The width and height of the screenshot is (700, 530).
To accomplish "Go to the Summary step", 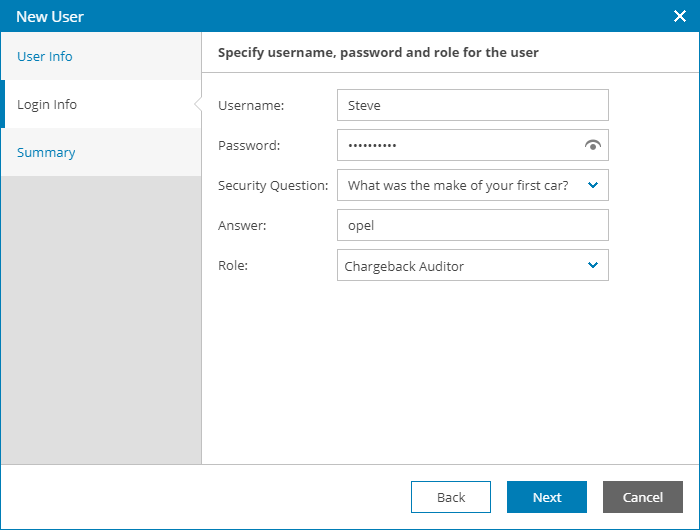I will (x=46, y=152).
